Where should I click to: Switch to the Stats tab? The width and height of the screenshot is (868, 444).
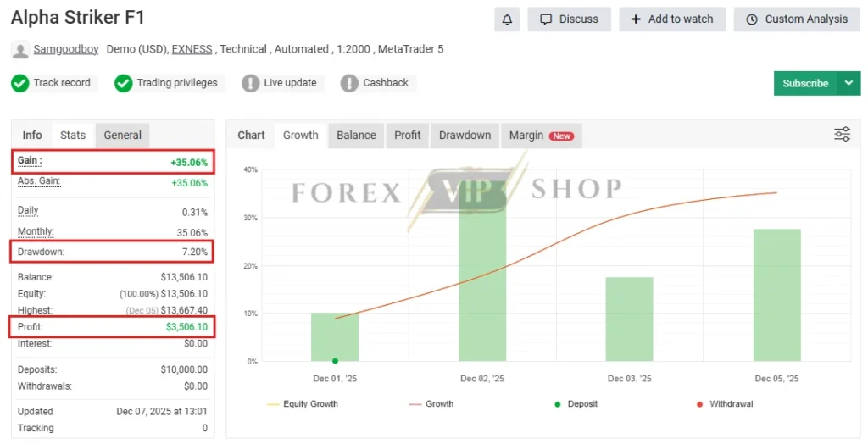point(73,135)
